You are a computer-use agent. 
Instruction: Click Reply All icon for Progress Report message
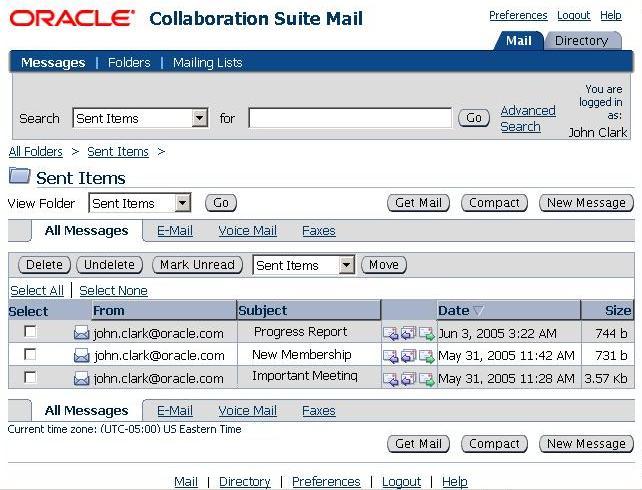coord(408,333)
